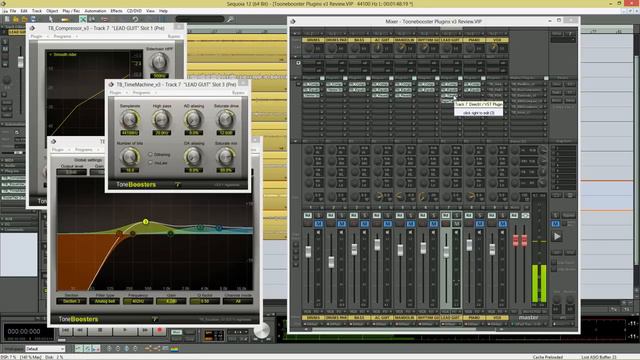Click the AD aliasing knob in TimeMachine
The image size is (640, 360).
coord(193,119)
